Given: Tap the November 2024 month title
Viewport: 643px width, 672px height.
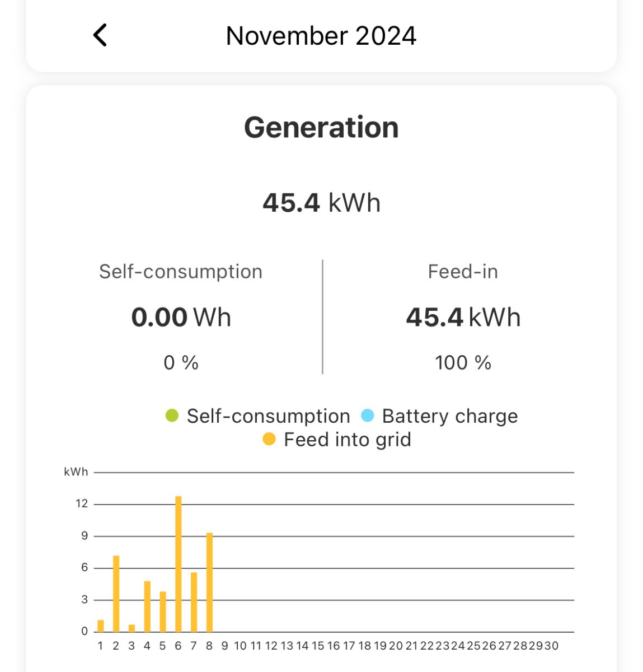Looking at the screenshot, I should click(321, 36).
